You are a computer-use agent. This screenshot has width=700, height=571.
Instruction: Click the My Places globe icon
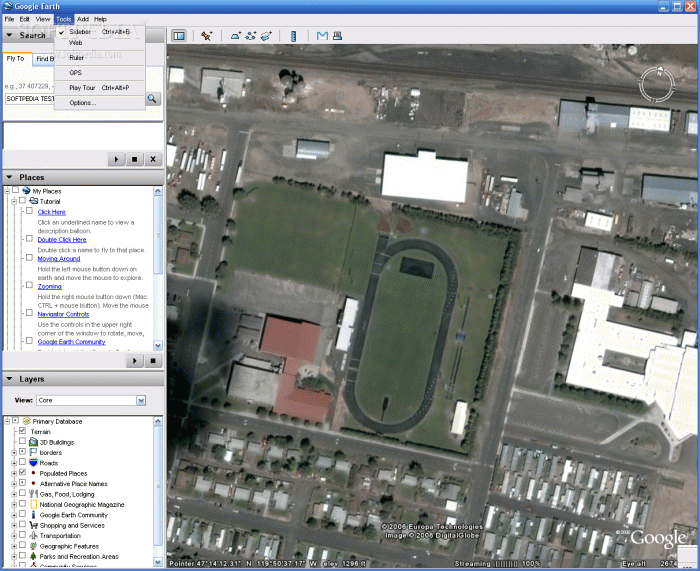point(26,191)
